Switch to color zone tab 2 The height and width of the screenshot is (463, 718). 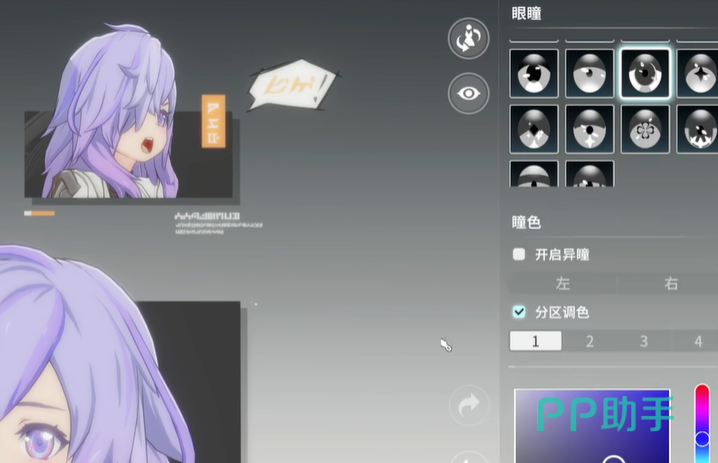[589, 342]
